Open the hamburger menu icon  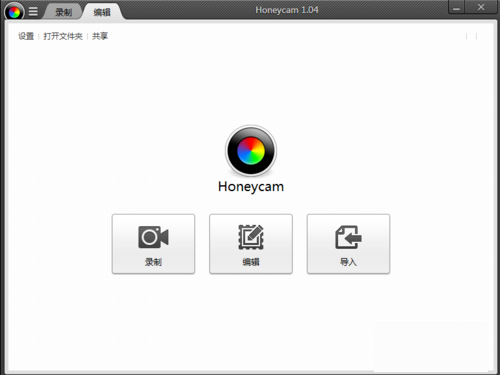pyautogui.click(x=33, y=12)
